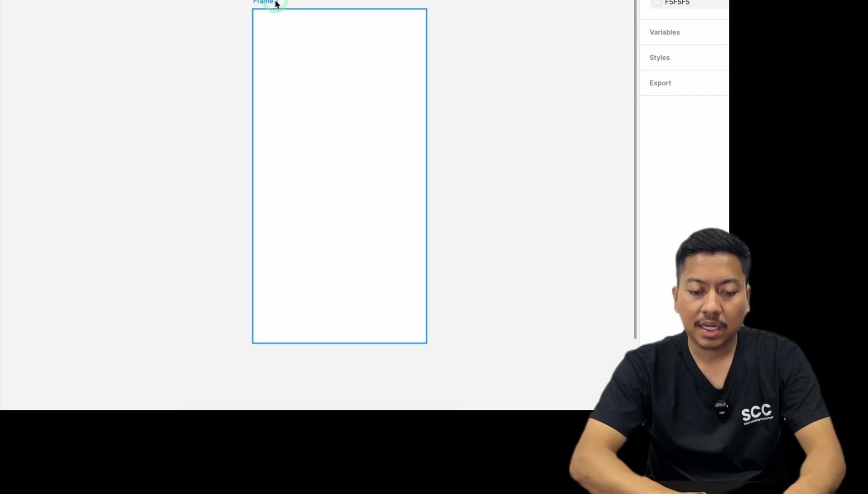This screenshot has width=868, height=494.
Task: Click the frame's bottom-right corner handle
Action: [x=427, y=343]
